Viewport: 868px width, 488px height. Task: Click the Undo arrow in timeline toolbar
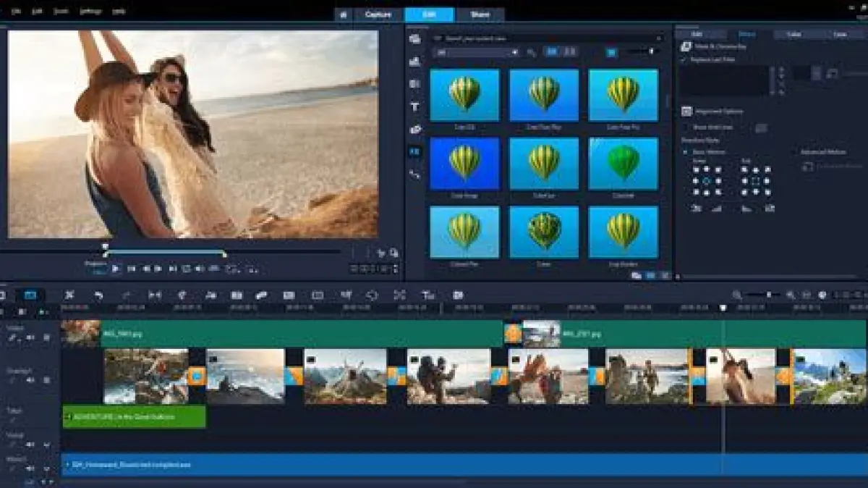[98, 295]
